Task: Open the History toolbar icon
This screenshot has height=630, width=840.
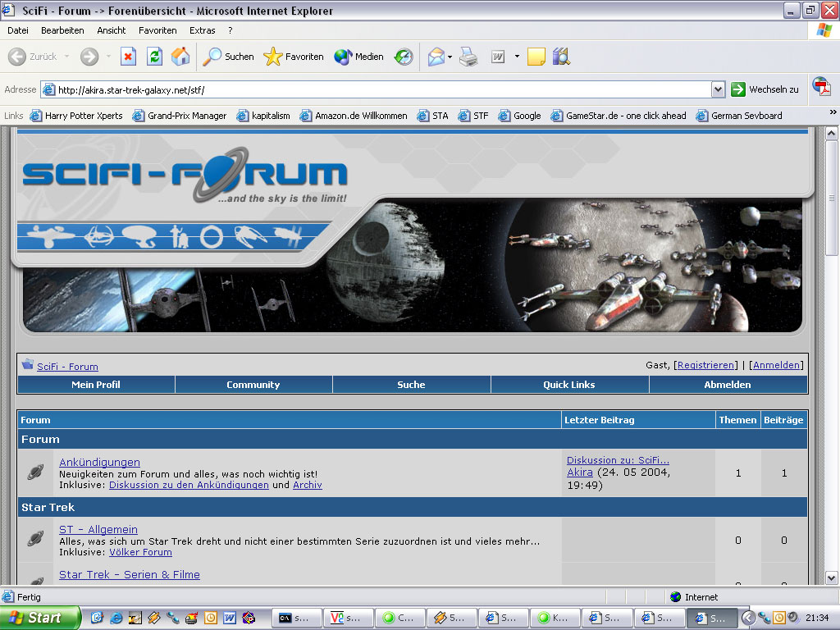Action: pos(404,57)
